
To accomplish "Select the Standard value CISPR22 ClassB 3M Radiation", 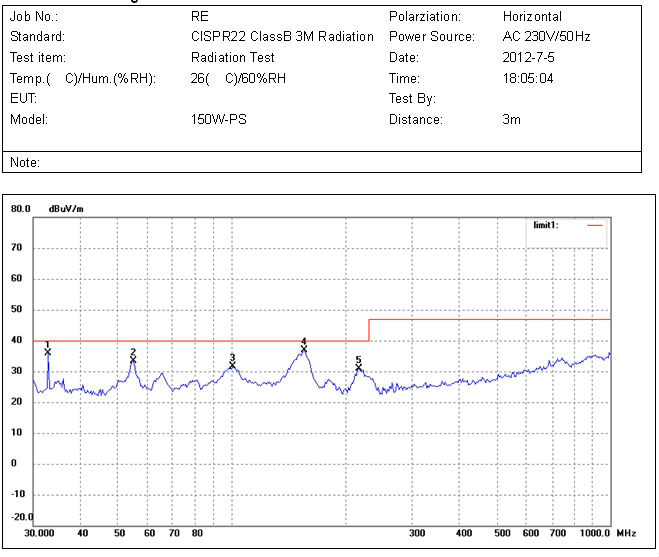I will 282,37.
